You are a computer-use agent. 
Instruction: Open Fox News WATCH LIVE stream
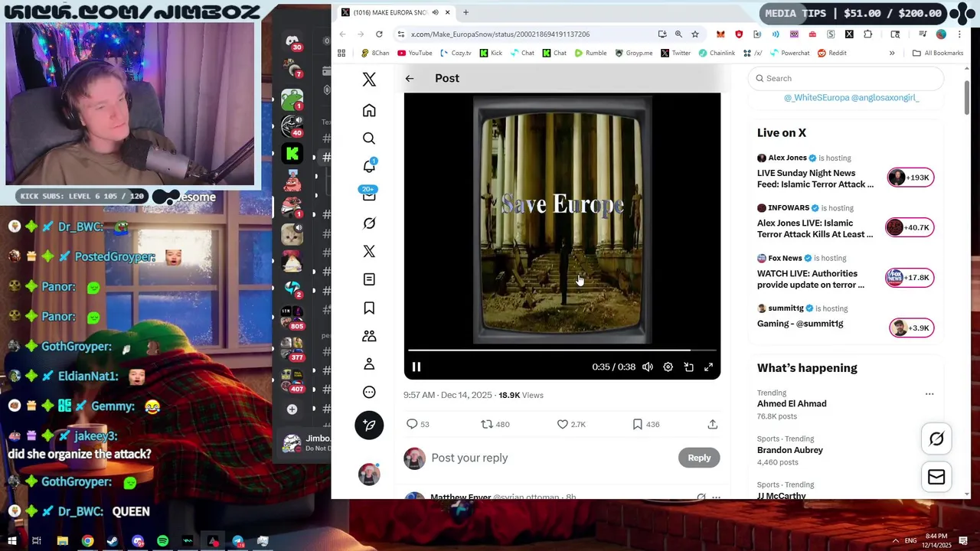tap(845, 272)
